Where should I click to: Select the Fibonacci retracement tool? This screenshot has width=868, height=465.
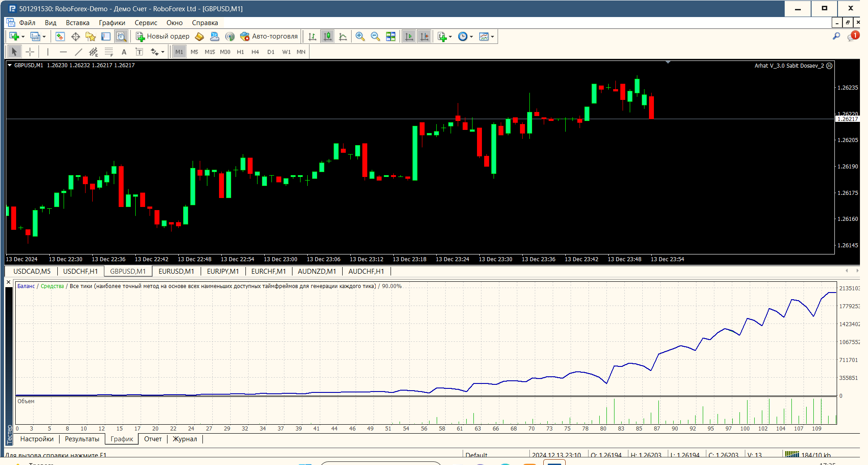109,52
